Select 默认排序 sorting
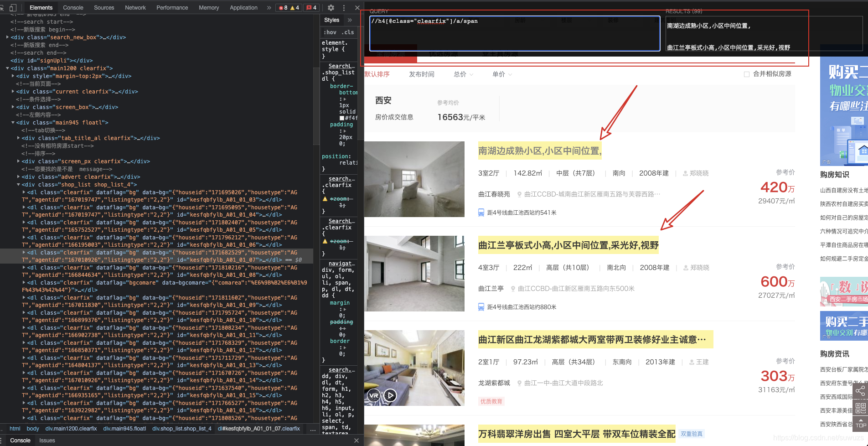Screen dimensions: 868x446 (x=377, y=74)
